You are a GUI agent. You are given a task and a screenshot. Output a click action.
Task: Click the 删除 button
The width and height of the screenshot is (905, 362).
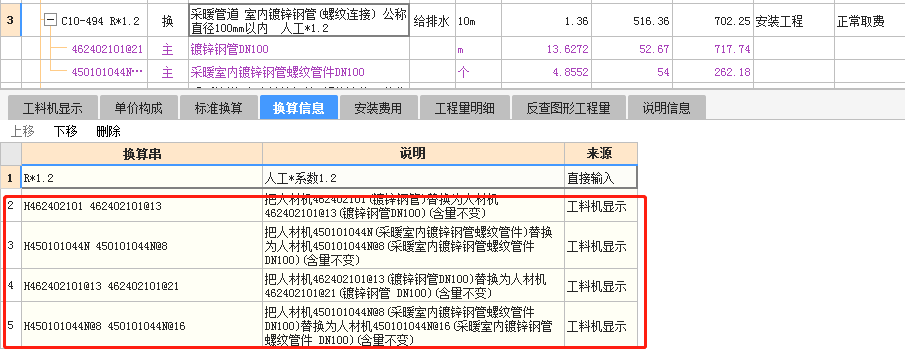click(x=109, y=131)
